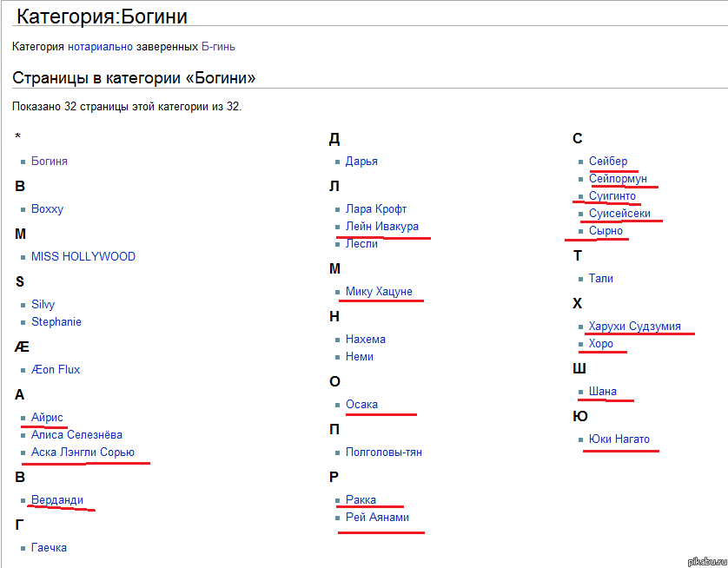728x568 pixels.
Task: Click the «Аска Лэнгли Сорью» link
Action: (83, 452)
